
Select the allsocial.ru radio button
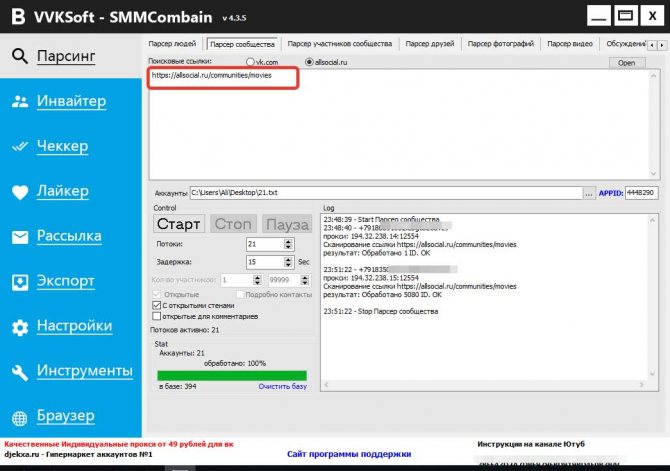click(309, 62)
